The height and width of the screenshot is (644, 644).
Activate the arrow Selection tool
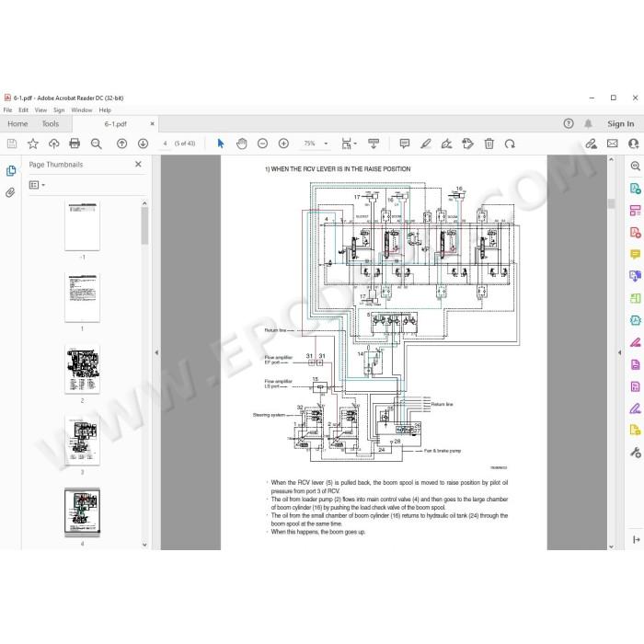click(x=221, y=144)
